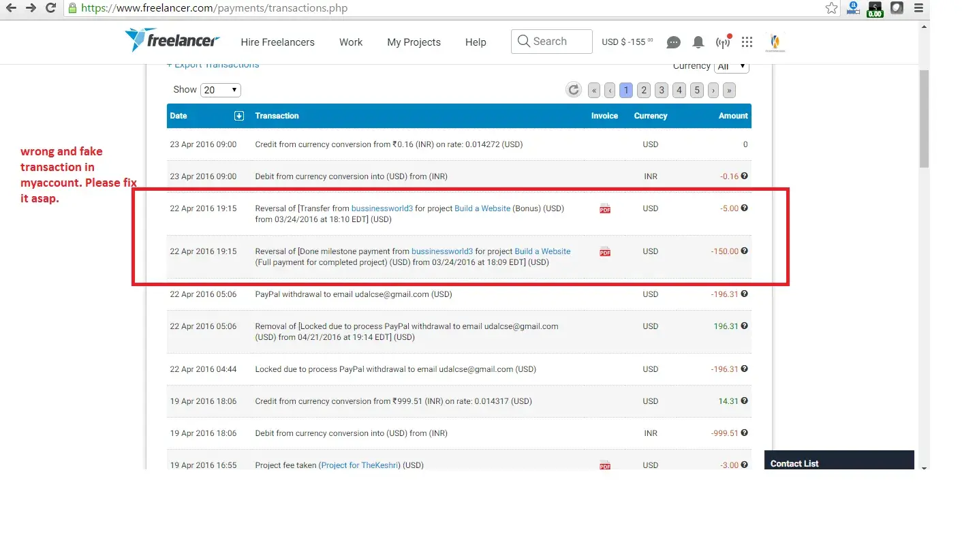Open the Show 20 rows dropdown
Viewport: 977px width, 560px height.
[220, 90]
